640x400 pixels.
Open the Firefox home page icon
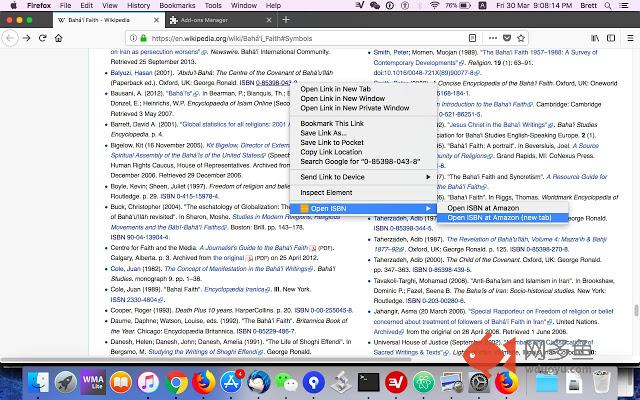[59, 38]
